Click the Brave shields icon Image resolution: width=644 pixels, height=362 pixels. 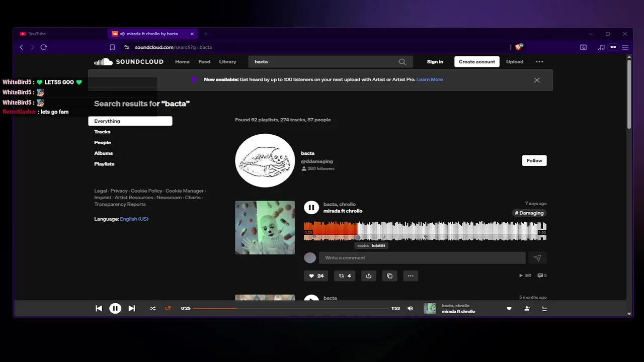point(519,47)
